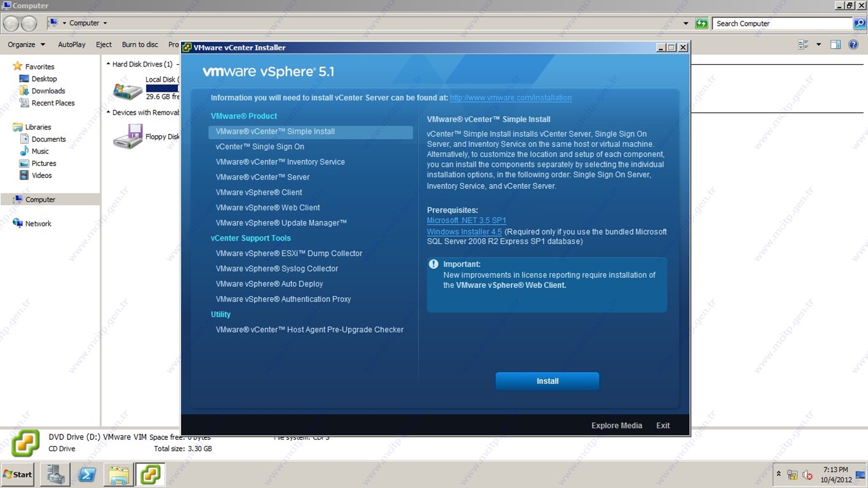Open Videos library
Image resolution: width=868 pixels, height=488 pixels.
point(36,176)
